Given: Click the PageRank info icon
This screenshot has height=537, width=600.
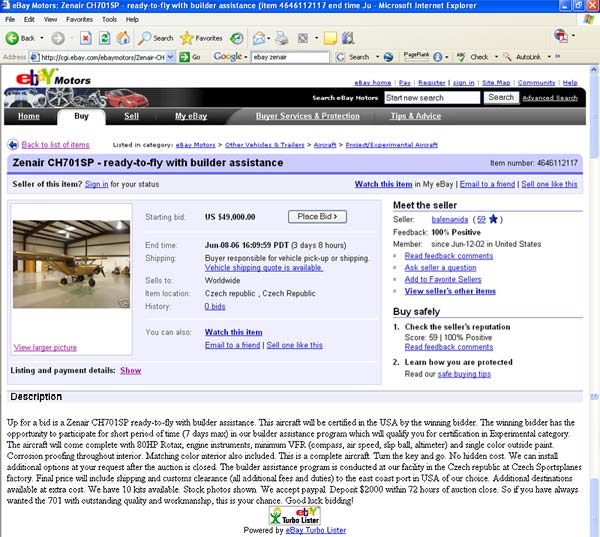Looking at the screenshot, I should [x=438, y=57].
